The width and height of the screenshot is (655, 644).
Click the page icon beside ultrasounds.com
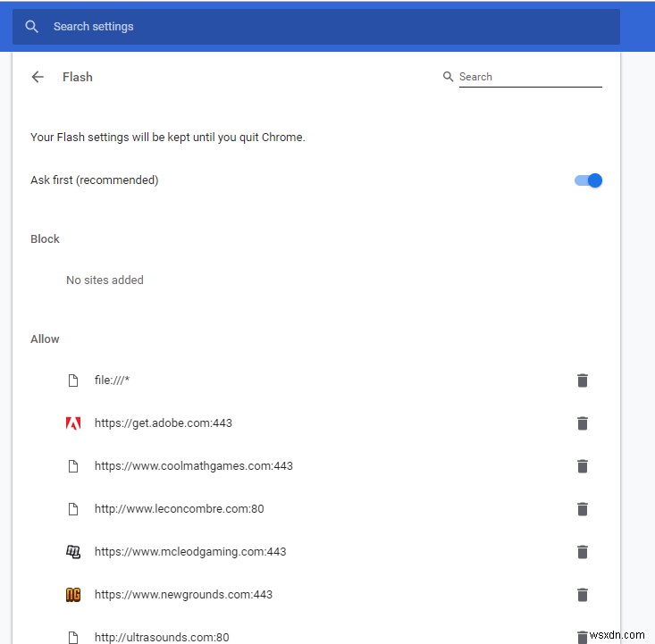(x=73, y=638)
